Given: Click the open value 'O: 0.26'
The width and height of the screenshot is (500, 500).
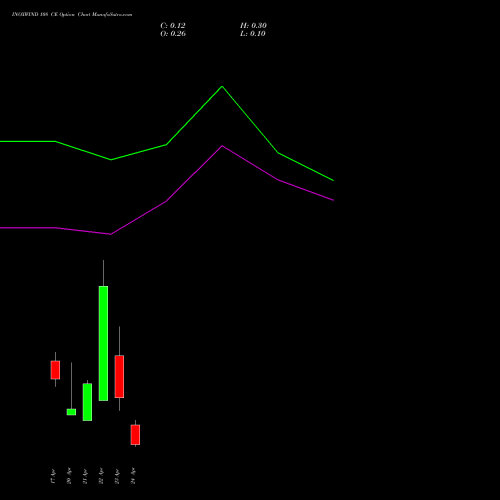Looking at the screenshot, I should (173, 34).
